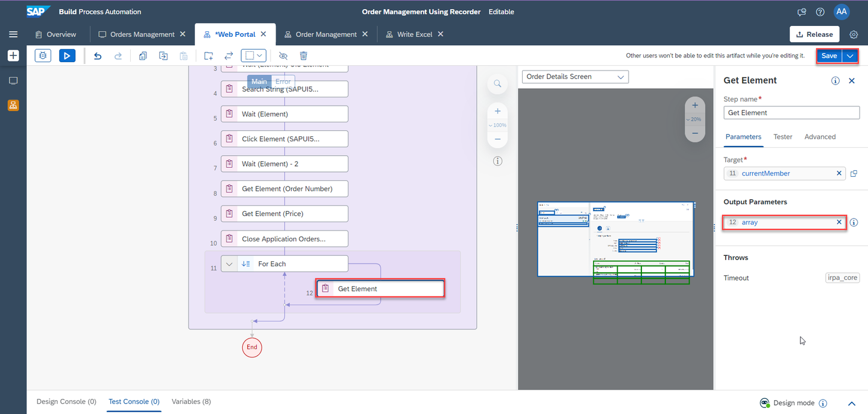Screen dimensions: 868x414
Task: Click the target open-editor icon
Action: point(854,174)
